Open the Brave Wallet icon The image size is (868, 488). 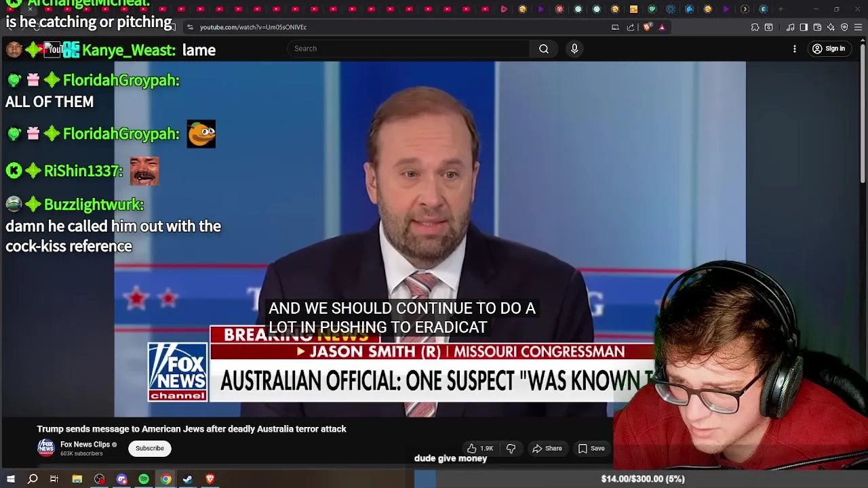pos(817,27)
